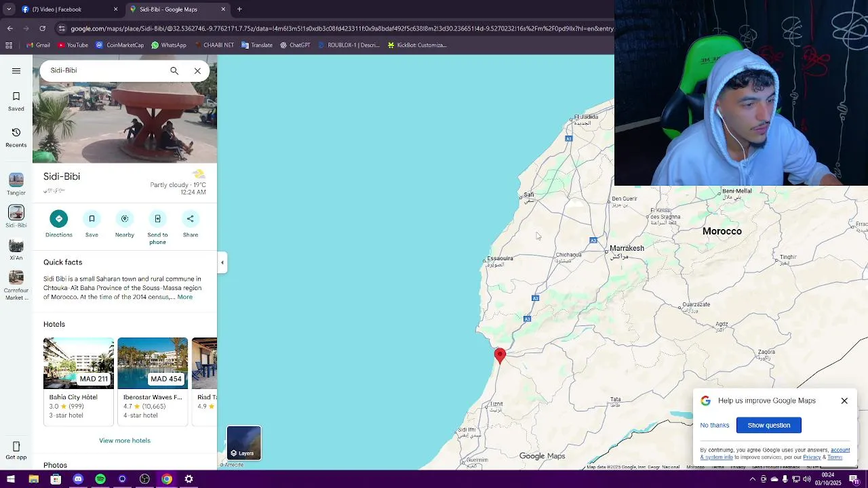Viewport: 868px width, 488px height.
Task: Show hidden system tray icons
Action: point(752,479)
